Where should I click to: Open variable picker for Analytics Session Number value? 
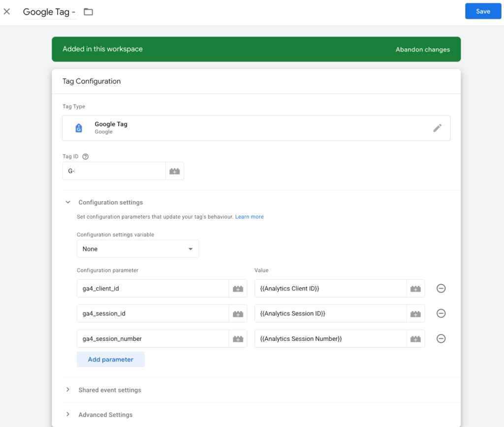click(x=415, y=339)
